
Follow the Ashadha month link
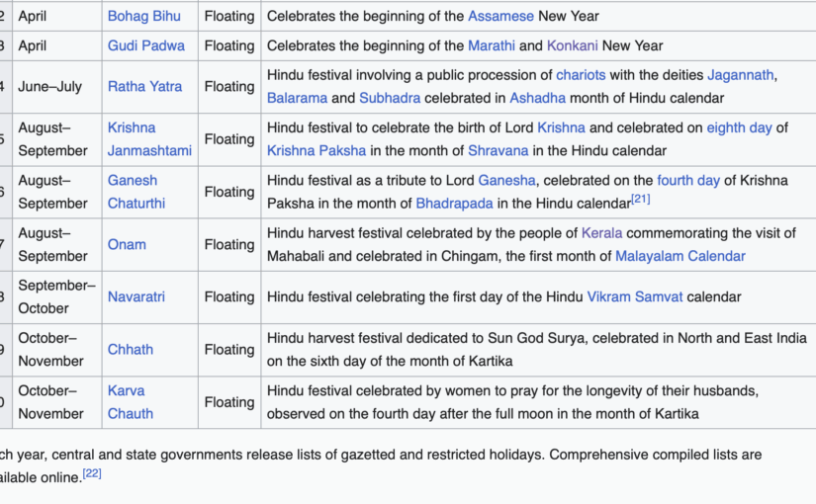pyautogui.click(x=538, y=98)
